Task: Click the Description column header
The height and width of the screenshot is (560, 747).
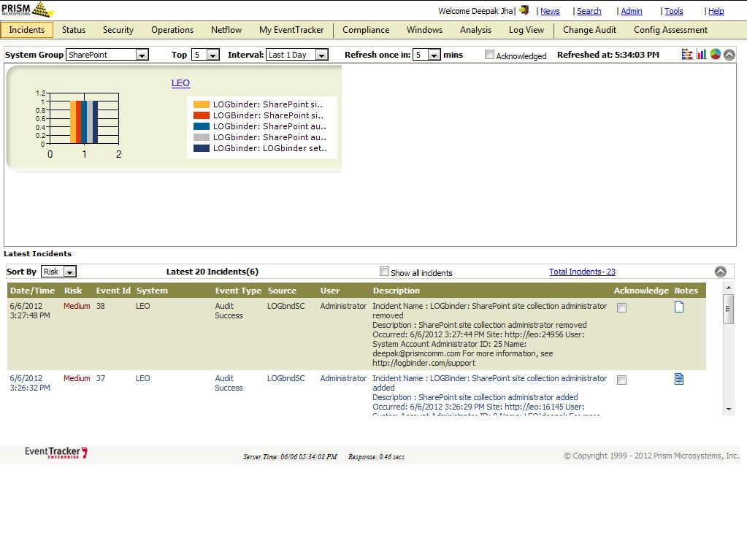Action: click(397, 291)
